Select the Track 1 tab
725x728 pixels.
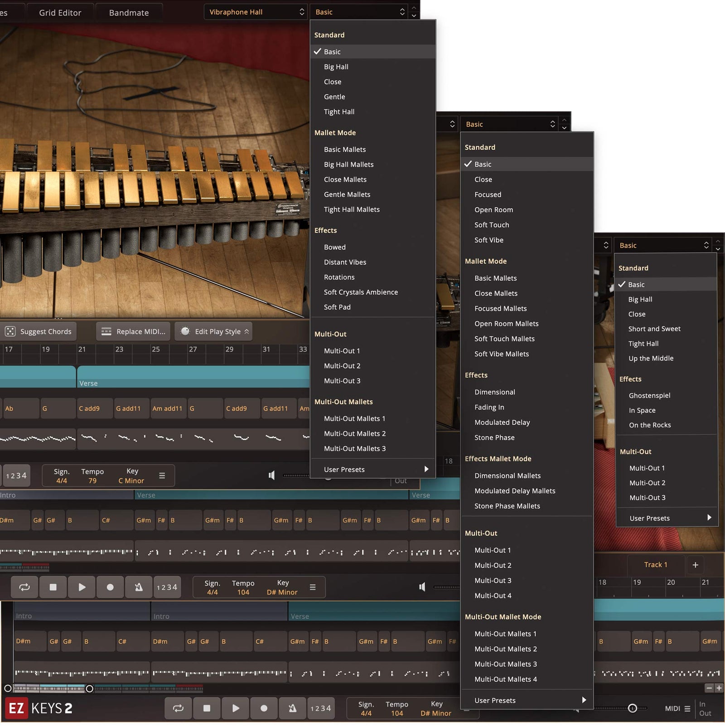pyautogui.click(x=656, y=564)
